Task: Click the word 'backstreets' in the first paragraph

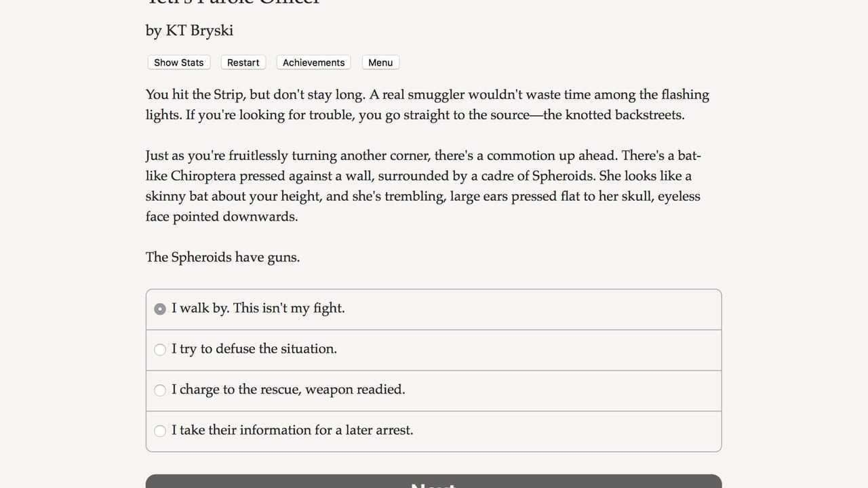Action: 648,115
